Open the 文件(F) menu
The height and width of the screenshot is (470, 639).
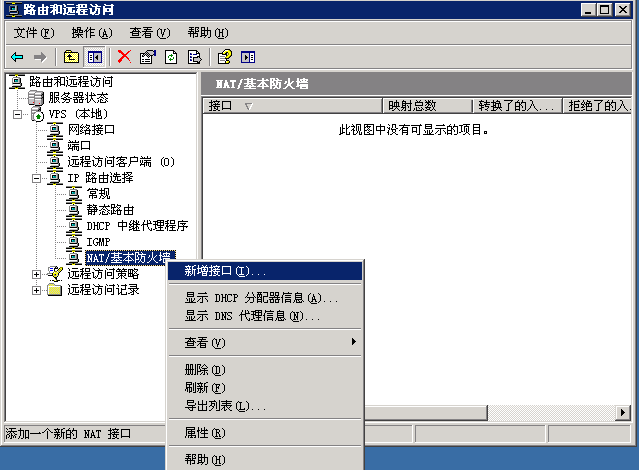tap(34, 33)
